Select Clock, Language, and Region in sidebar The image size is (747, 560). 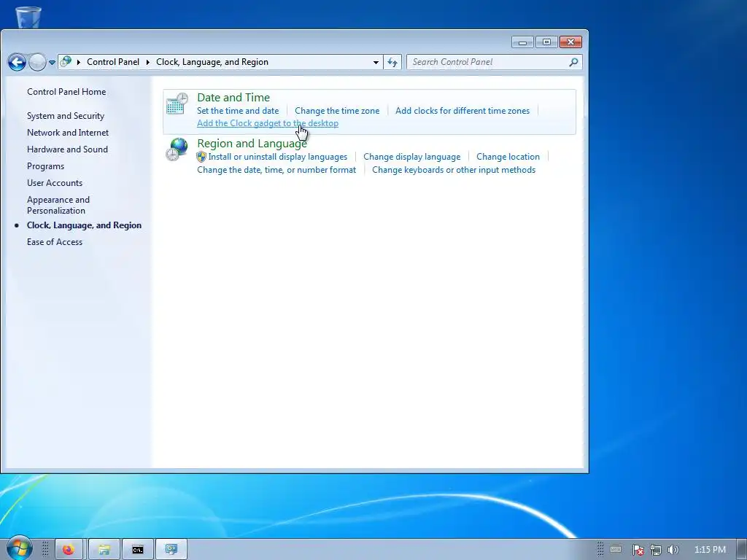coord(84,225)
